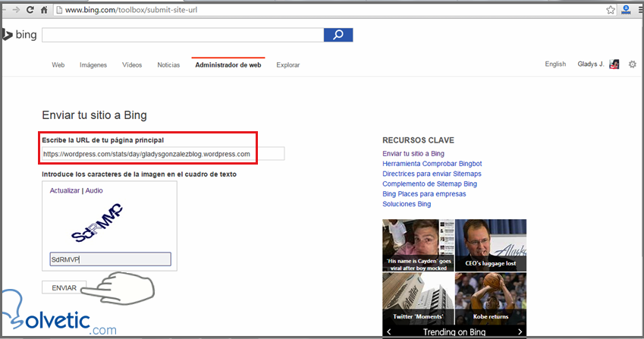Open Soluciones Bing link
The width and height of the screenshot is (644, 339).
click(x=407, y=204)
